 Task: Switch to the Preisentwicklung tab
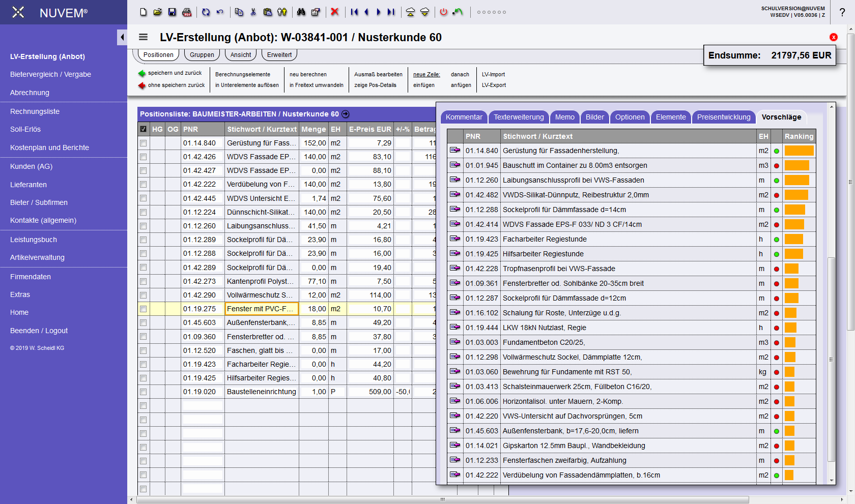[724, 117]
